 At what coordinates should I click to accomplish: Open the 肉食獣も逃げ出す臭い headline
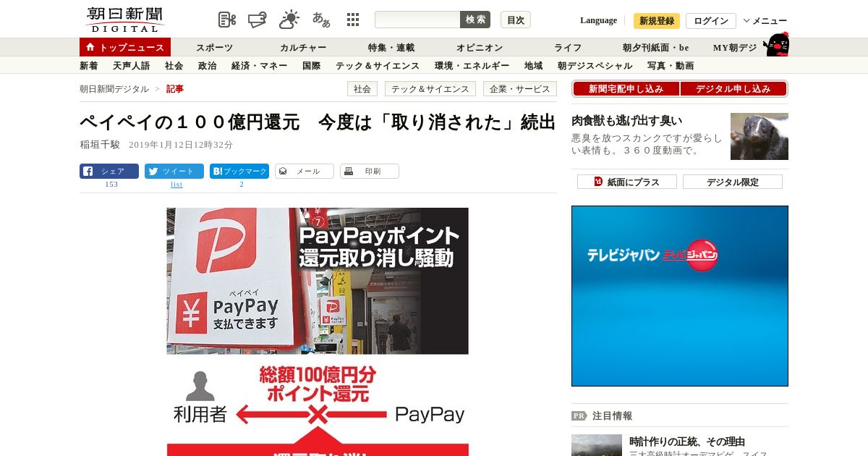pos(627,121)
